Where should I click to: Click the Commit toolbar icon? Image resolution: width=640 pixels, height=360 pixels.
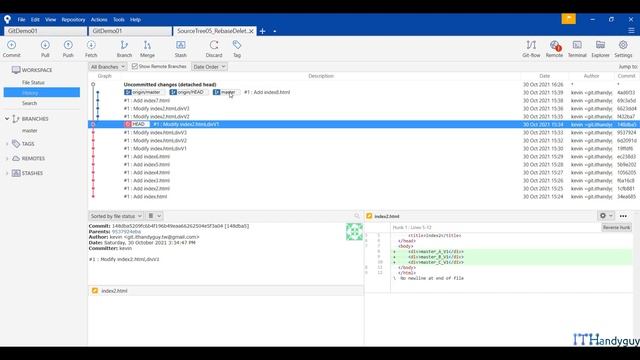point(11,49)
